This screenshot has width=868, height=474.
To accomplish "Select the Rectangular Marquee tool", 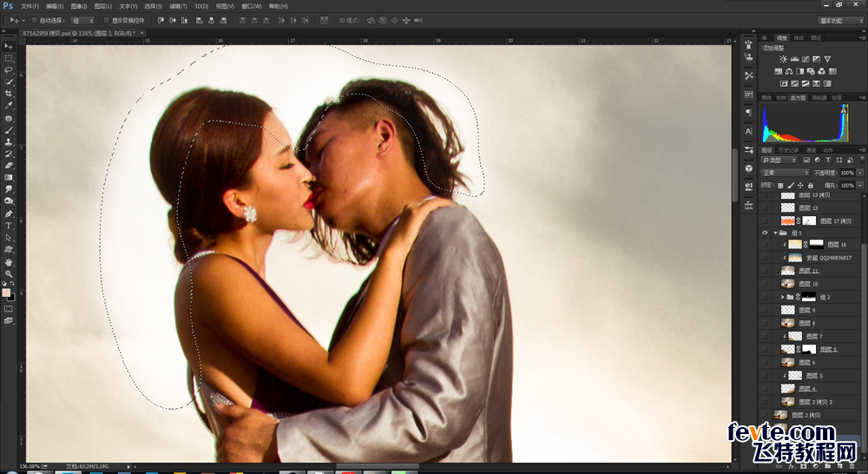I will click(9, 58).
